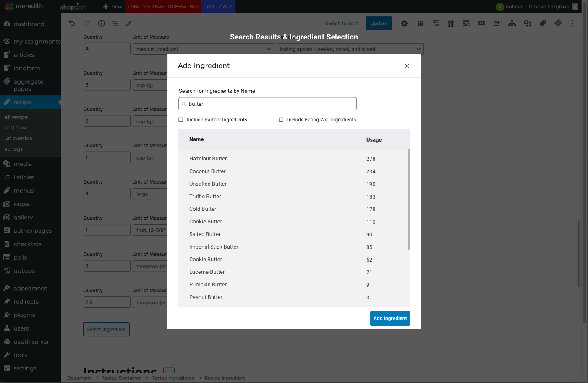
Task: Click the quantity field containing 2.5
Action: point(107,302)
